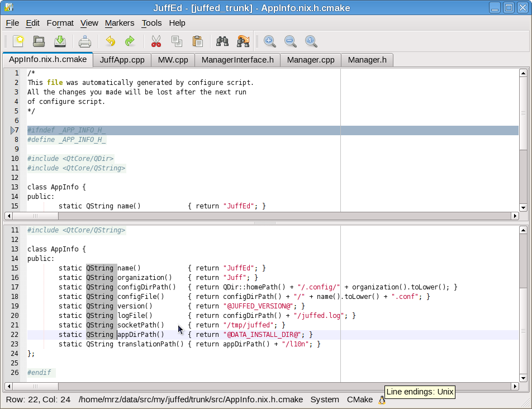Redo with the green arrow icon
Image resolution: width=532 pixels, height=409 pixels.
pos(130,41)
